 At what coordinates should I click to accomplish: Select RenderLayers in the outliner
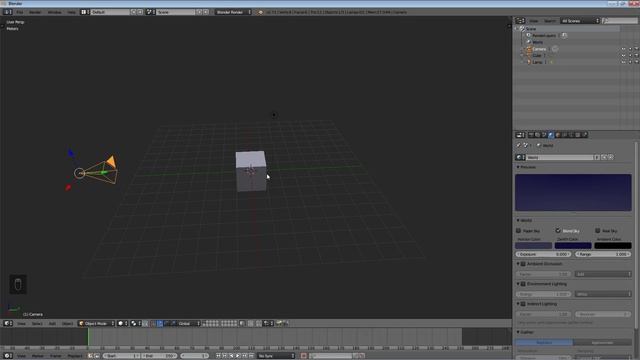pyautogui.click(x=544, y=36)
